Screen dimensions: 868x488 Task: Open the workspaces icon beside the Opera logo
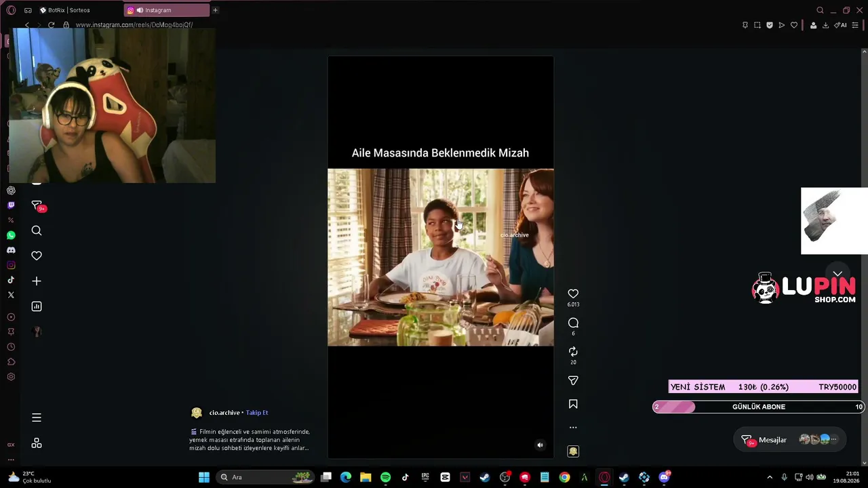[28, 10]
